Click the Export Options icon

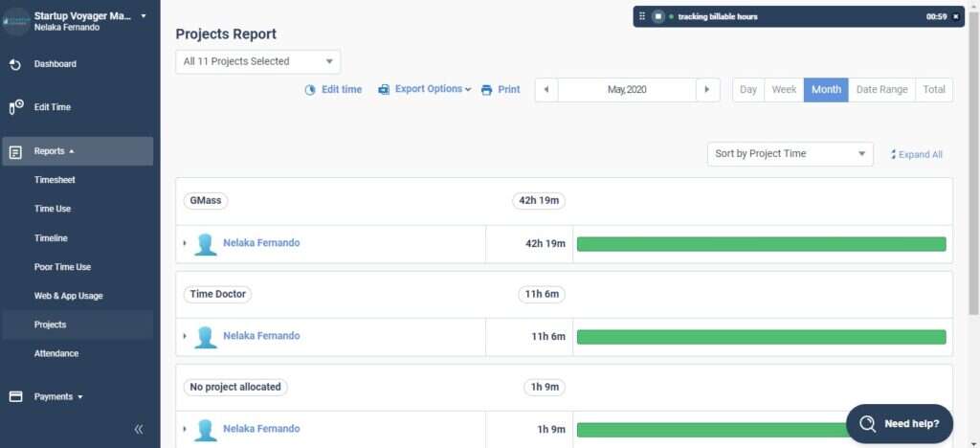[x=384, y=90]
